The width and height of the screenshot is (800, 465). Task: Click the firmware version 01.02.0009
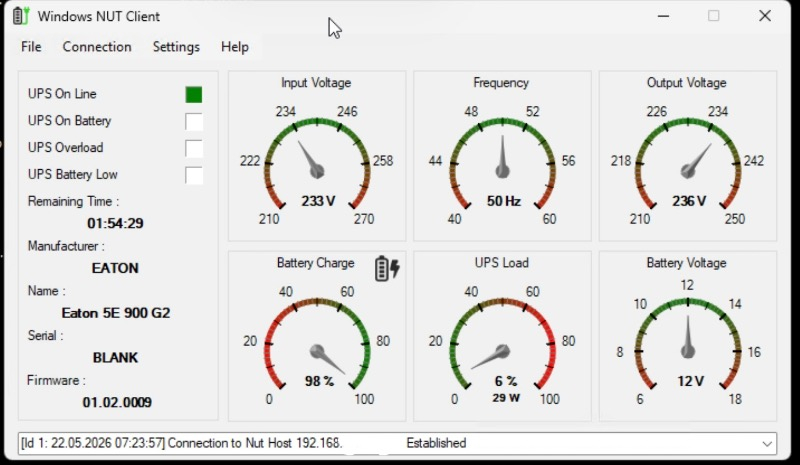pyautogui.click(x=117, y=403)
